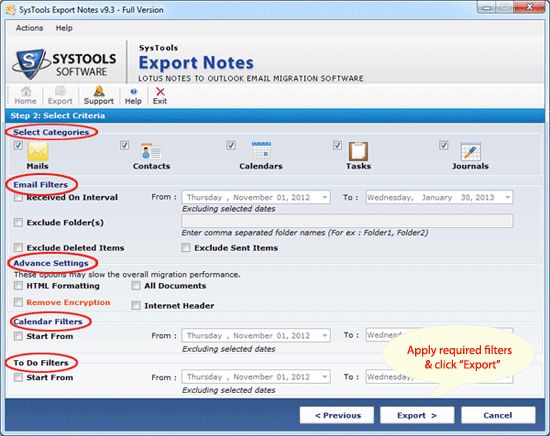Open Email Filters From date dropdown

325,197
